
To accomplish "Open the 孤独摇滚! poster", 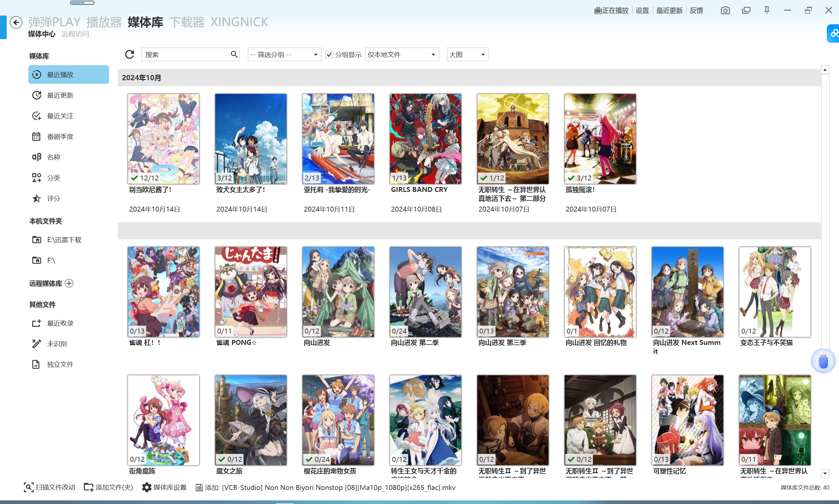I will (x=600, y=139).
